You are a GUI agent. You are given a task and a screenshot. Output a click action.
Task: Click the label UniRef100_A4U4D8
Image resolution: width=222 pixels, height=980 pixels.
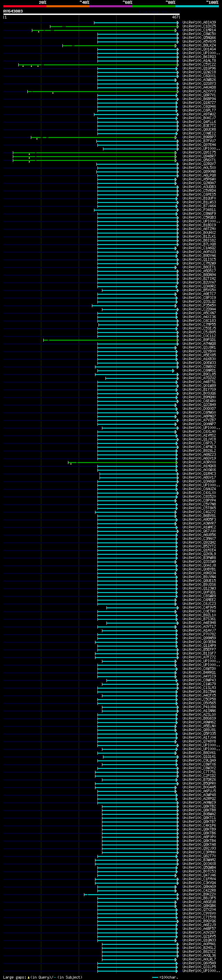click(x=199, y=88)
